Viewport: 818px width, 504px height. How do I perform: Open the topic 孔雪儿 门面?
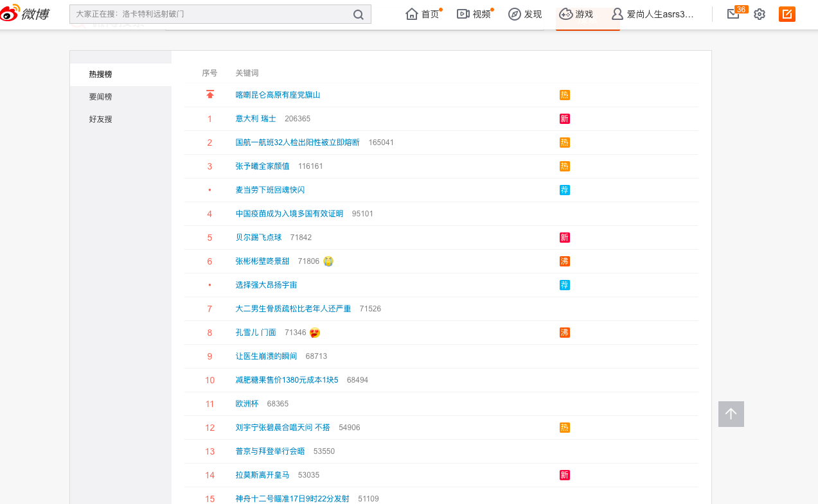tap(256, 333)
